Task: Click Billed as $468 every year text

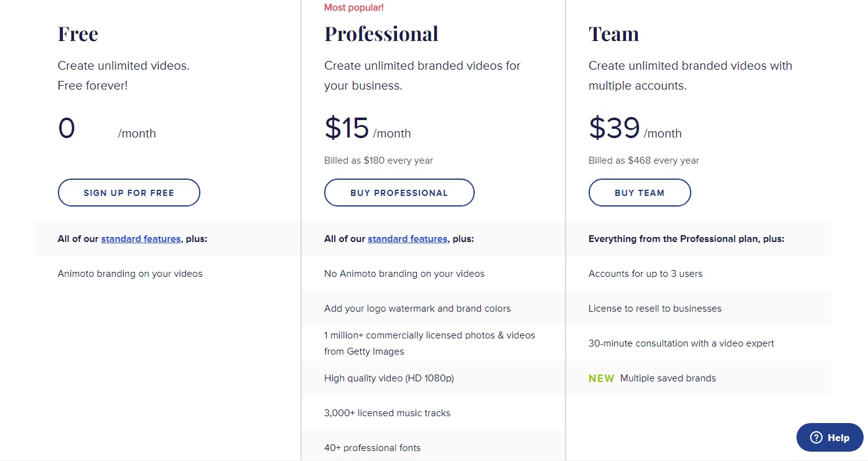Action: click(643, 161)
